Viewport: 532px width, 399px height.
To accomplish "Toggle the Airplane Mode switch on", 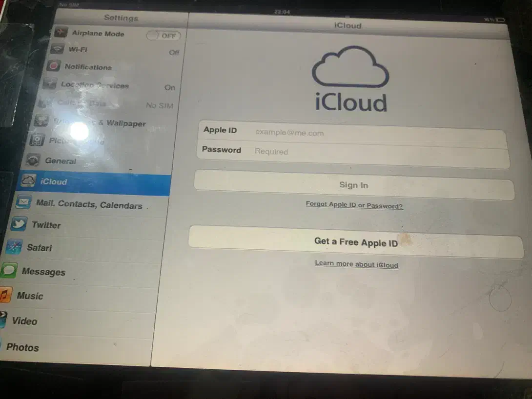I will click(164, 36).
